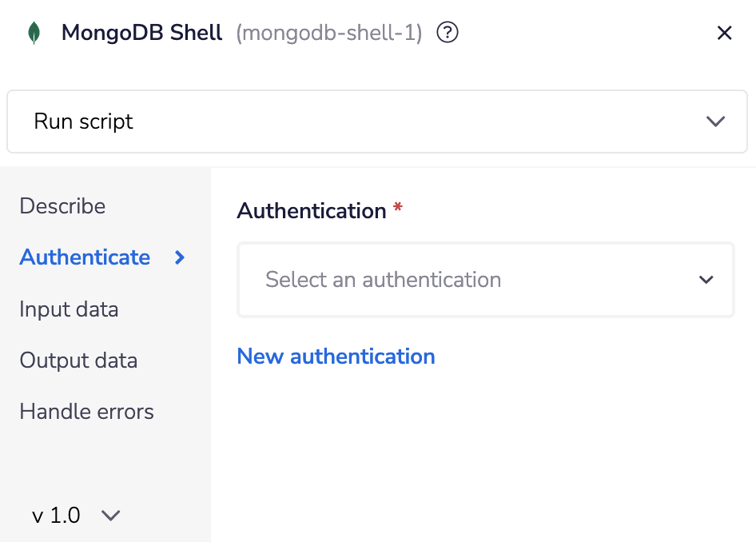Select the Authenticate sidebar item
Viewport: 756px width, 542px height.
(85, 257)
